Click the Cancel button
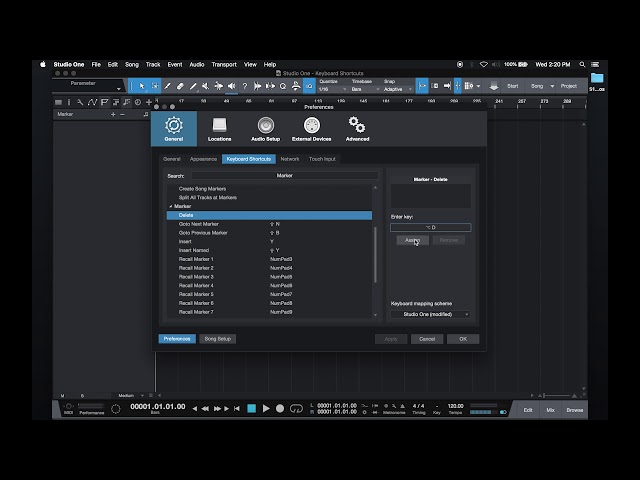Viewport: 640px width, 480px height. click(427, 339)
